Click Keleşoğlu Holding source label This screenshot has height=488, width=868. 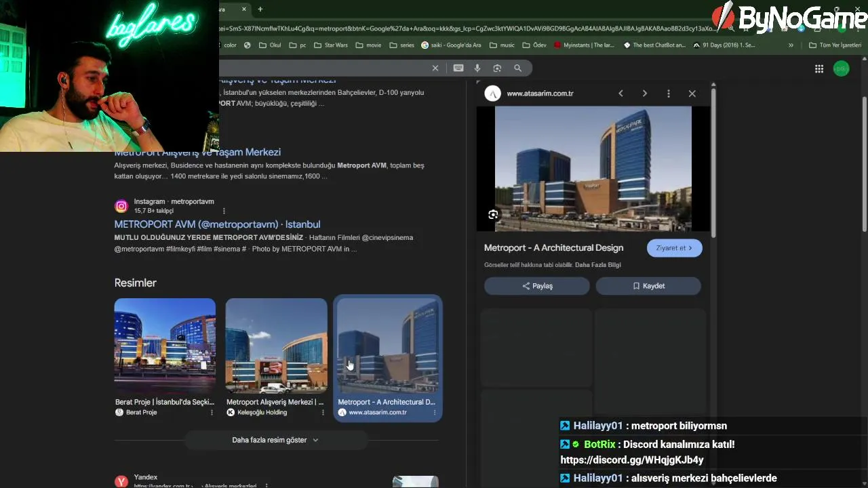[261, 412]
